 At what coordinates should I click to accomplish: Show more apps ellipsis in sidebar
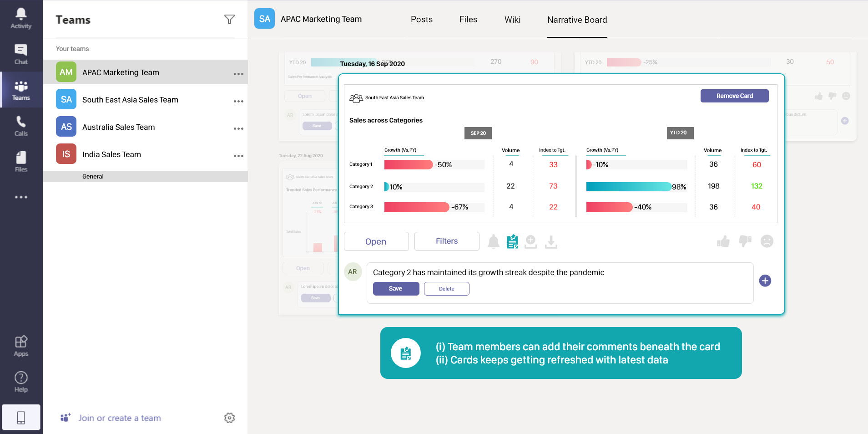[x=21, y=197]
